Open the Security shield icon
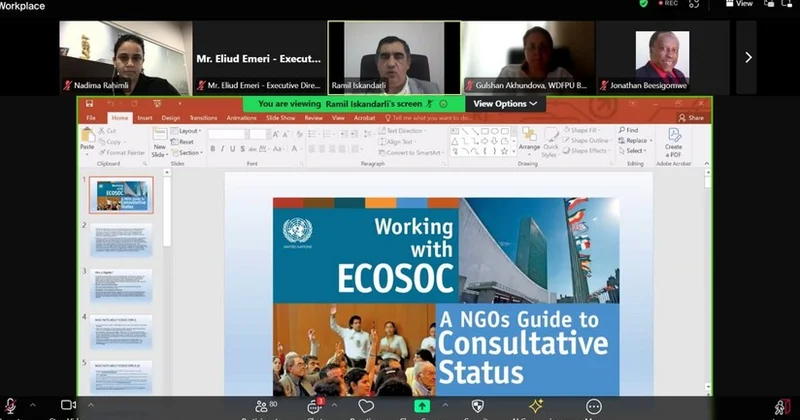Screen dimensions: 800x420 coord(478,406)
